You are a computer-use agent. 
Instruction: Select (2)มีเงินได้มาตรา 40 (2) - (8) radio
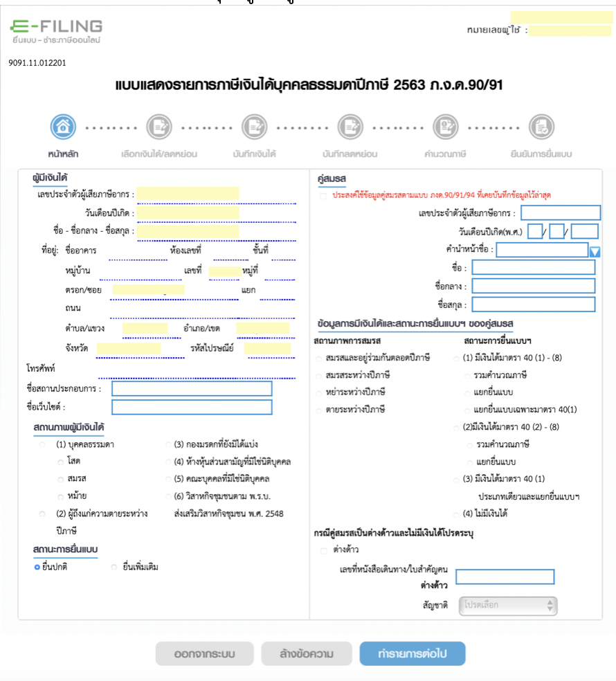coord(456,428)
